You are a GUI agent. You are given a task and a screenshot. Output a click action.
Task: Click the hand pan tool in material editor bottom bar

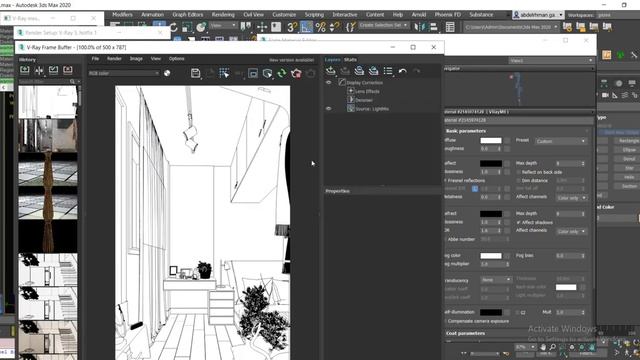pos(543,347)
